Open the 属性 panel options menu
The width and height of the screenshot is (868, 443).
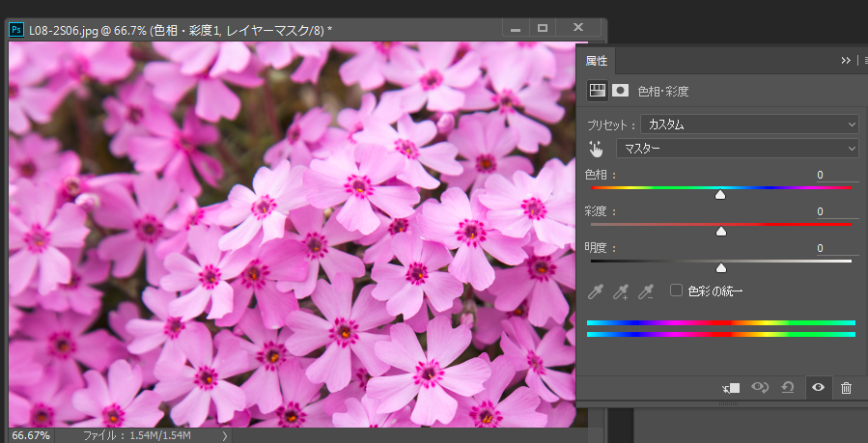pyautogui.click(x=866, y=60)
